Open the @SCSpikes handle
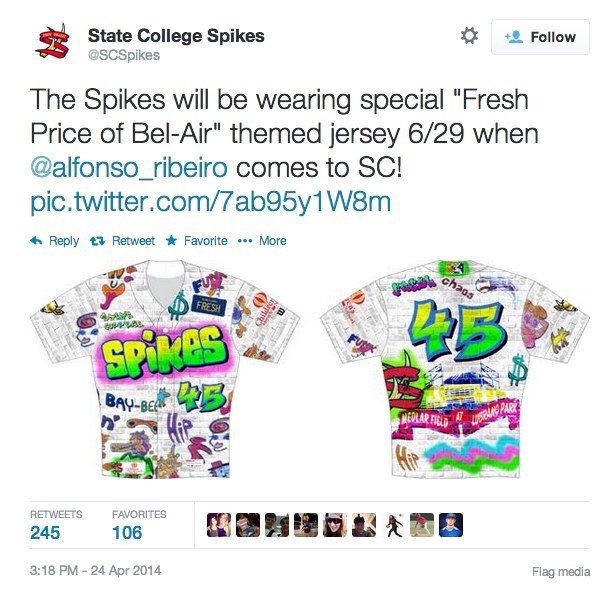 124,55
